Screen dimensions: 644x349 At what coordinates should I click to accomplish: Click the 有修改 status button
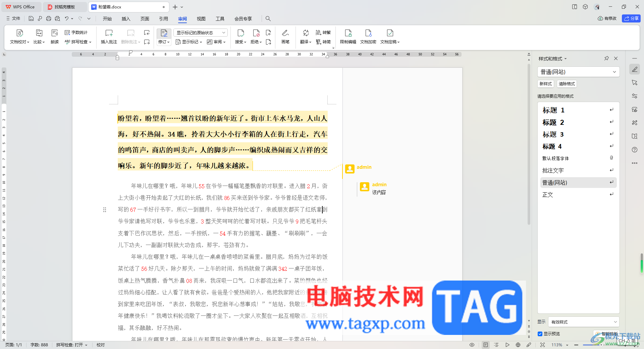(607, 18)
